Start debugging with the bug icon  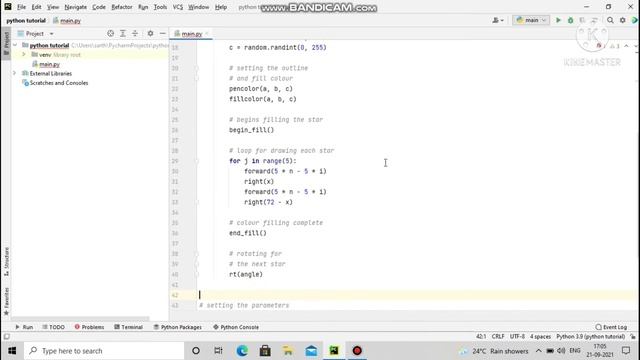pyautogui.click(x=571, y=20)
